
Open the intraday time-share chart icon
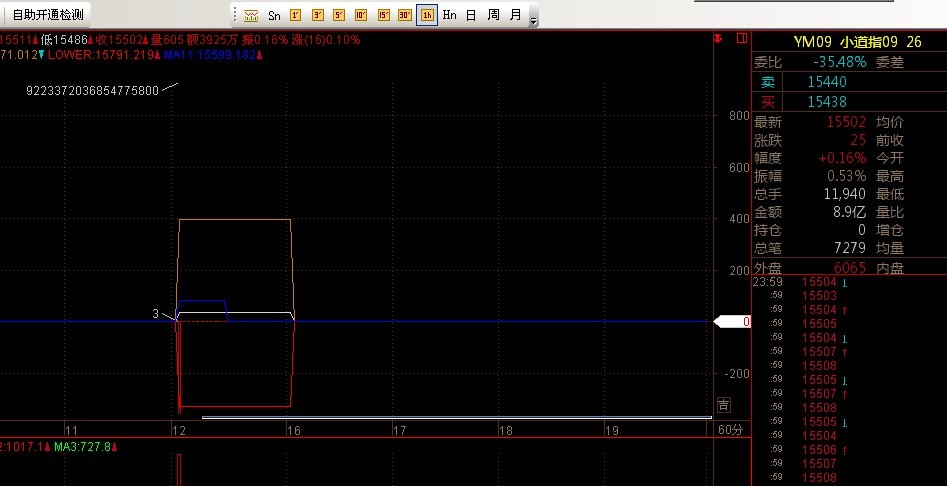pos(251,15)
